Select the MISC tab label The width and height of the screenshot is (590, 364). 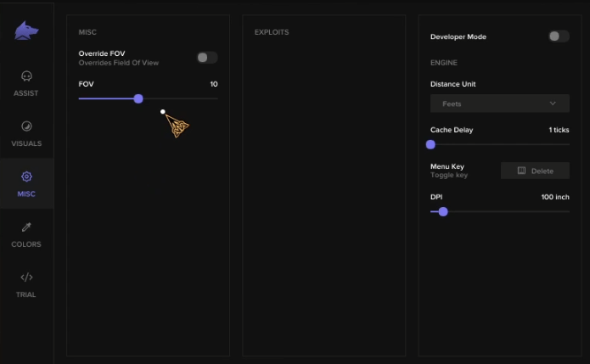[26, 194]
